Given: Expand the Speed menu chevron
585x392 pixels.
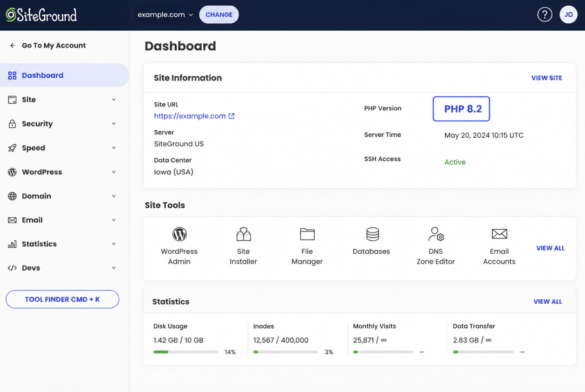Looking at the screenshot, I should [114, 148].
